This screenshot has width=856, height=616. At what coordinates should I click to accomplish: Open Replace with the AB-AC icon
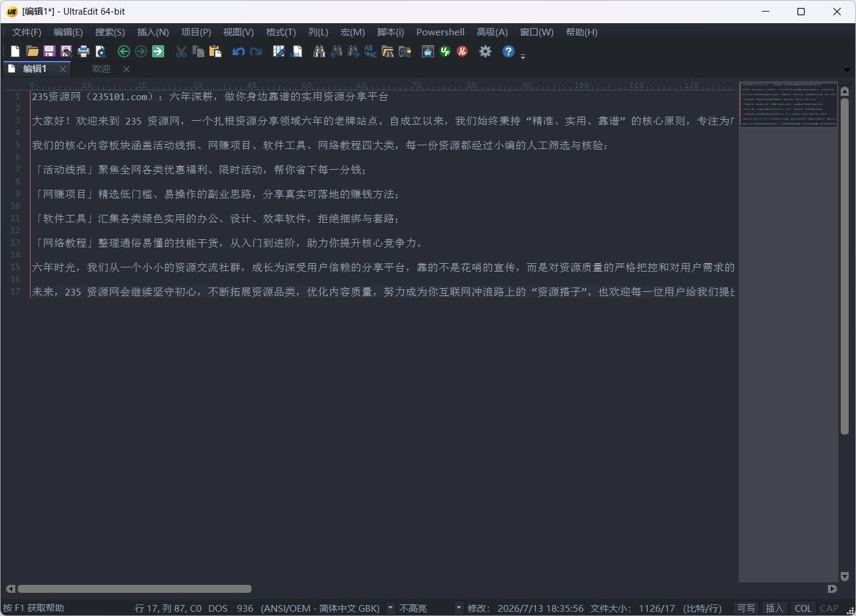(371, 52)
